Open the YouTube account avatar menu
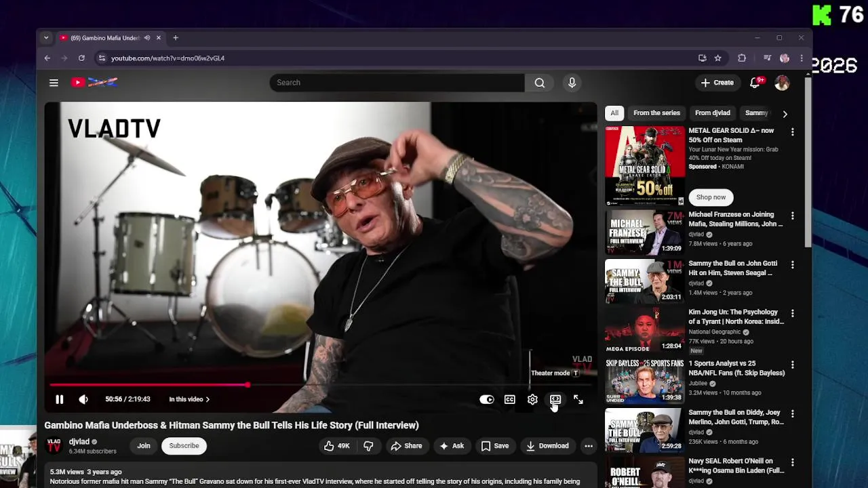The width and height of the screenshot is (868, 488). pyautogui.click(x=782, y=83)
